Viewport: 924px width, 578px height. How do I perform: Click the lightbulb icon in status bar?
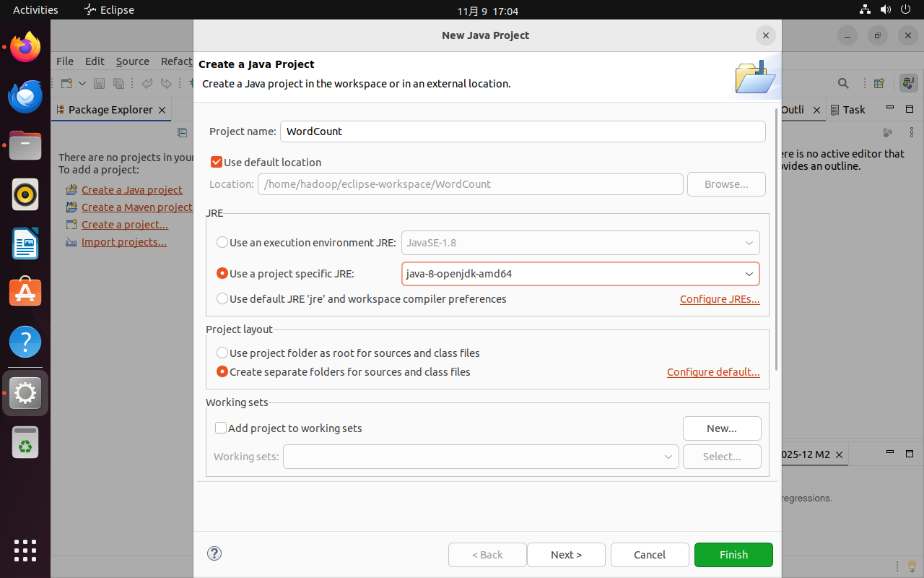pos(912,566)
